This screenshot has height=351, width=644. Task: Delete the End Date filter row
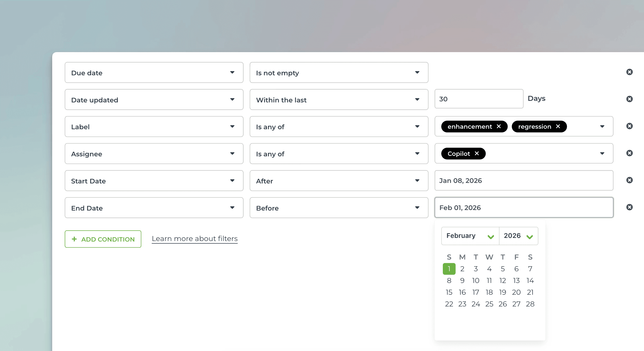630,207
